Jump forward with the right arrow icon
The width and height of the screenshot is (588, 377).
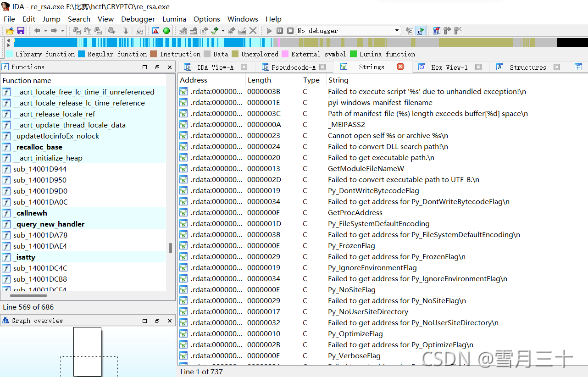pyautogui.click(x=54, y=31)
